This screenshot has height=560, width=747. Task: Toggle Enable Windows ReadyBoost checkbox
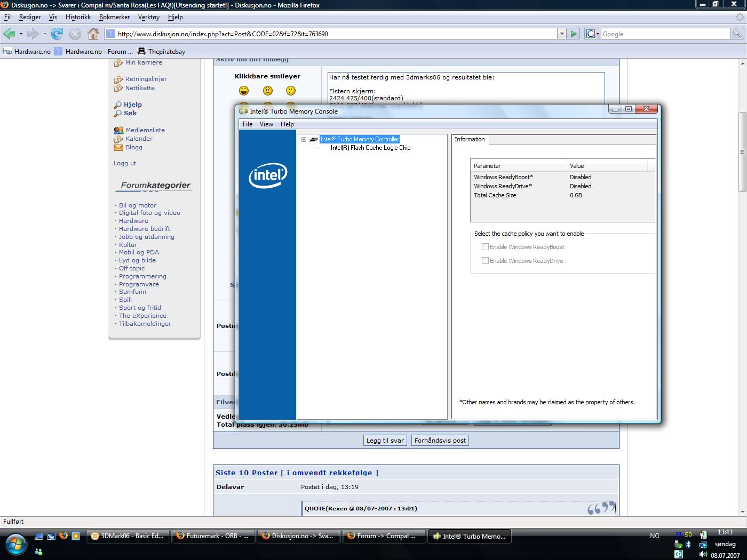[485, 247]
